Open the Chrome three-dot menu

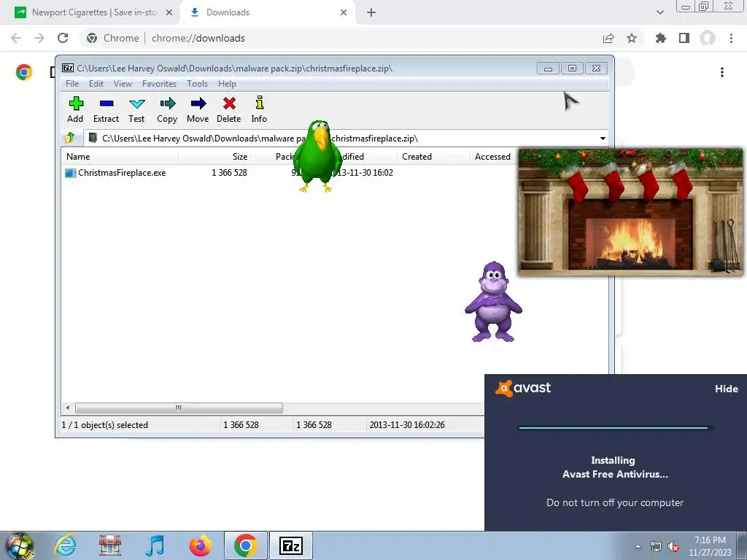(x=731, y=38)
